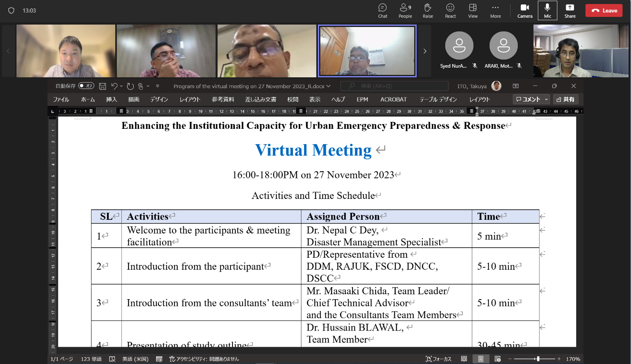Viewport: 631px width, 364px height.
Task: Change layout with the View icon
Action: click(473, 10)
